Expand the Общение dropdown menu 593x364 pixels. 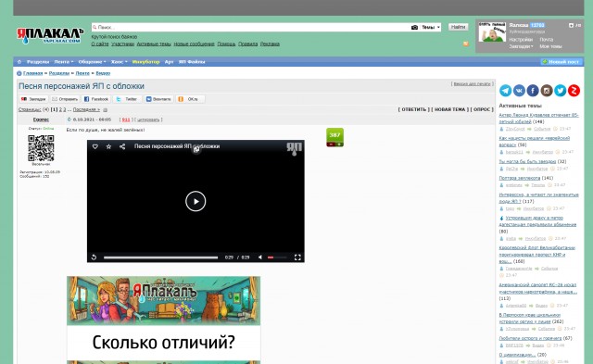click(x=92, y=62)
